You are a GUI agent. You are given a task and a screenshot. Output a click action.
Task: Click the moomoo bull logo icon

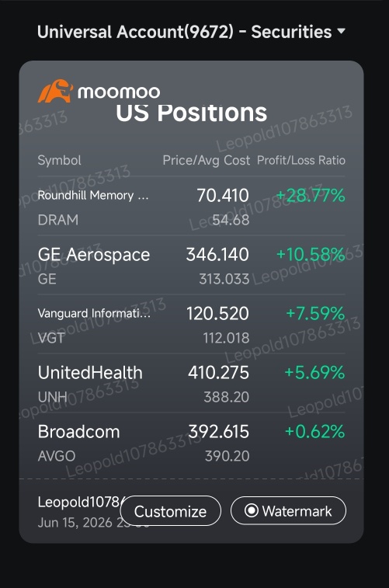coord(55,91)
